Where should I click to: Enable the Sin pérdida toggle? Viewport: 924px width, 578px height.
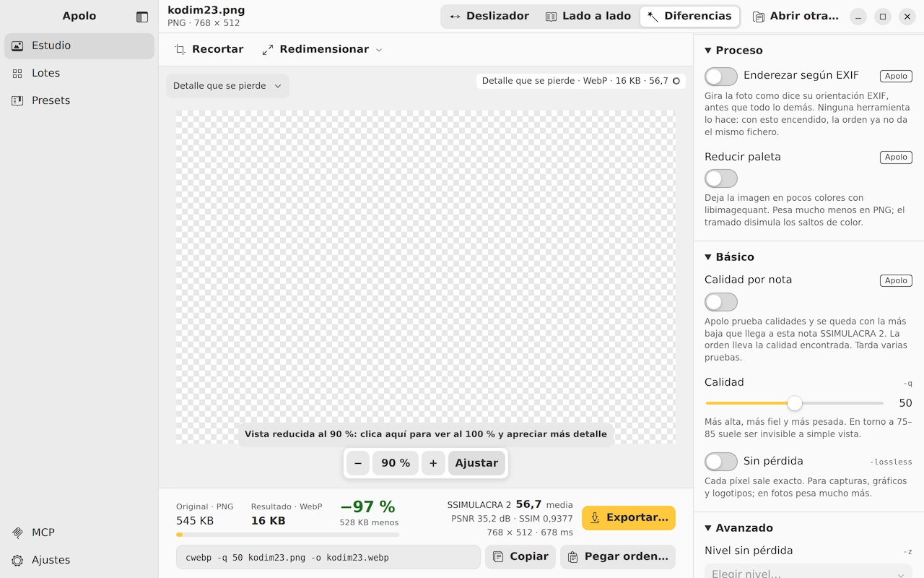721,462
